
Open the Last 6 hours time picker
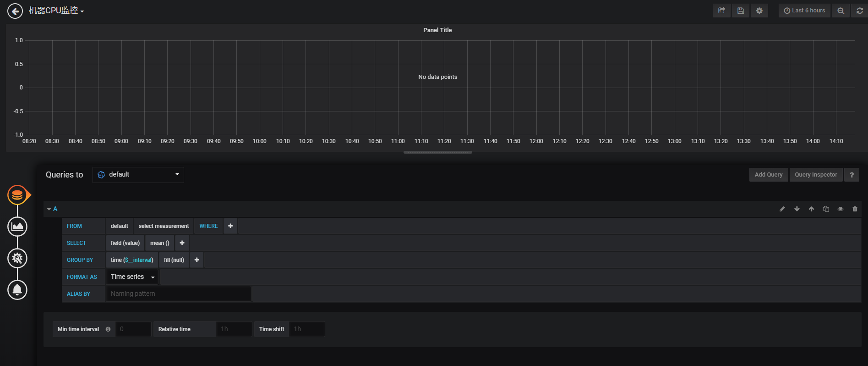coord(804,11)
